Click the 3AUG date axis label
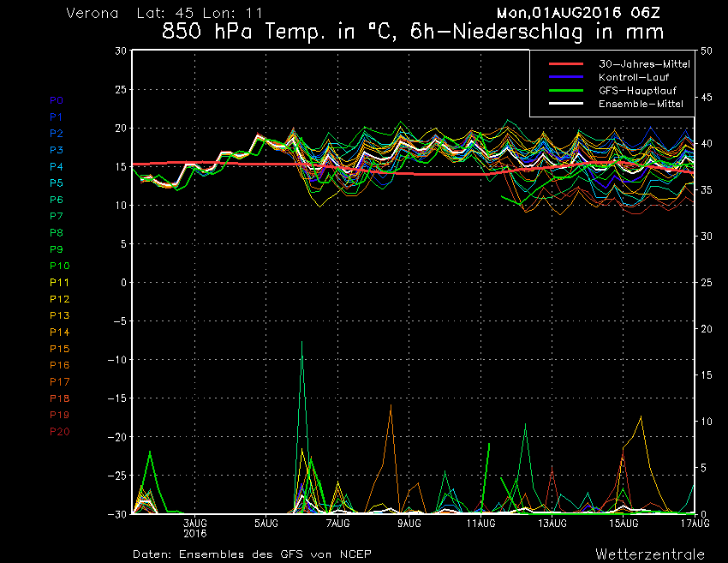Viewport: 728px width, 563px height. (194, 524)
